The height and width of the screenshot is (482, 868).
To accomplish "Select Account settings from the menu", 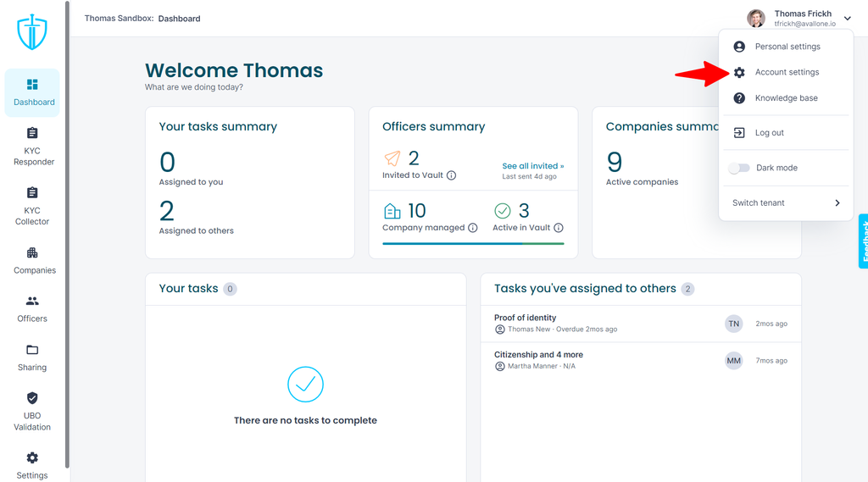I will [786, 73].
